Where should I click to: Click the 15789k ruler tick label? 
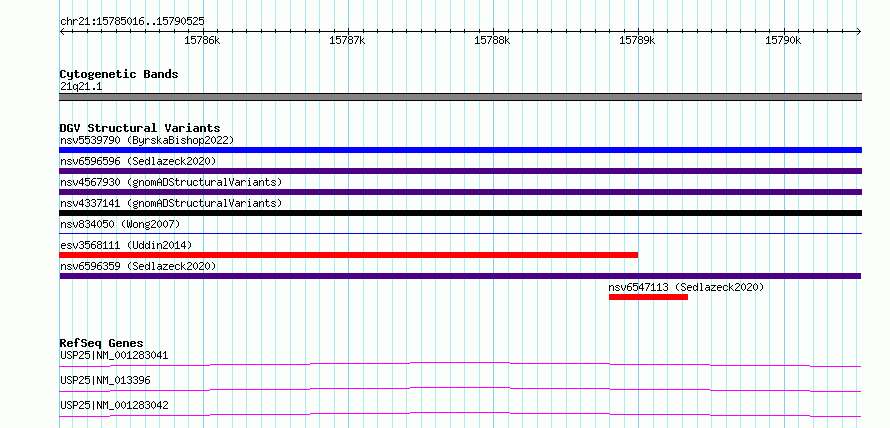point(637,40)
